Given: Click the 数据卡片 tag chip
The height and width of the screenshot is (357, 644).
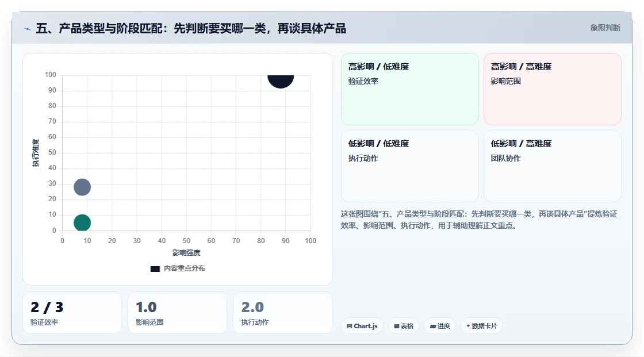Looking at the screenshot, I should tap(481, 326).
